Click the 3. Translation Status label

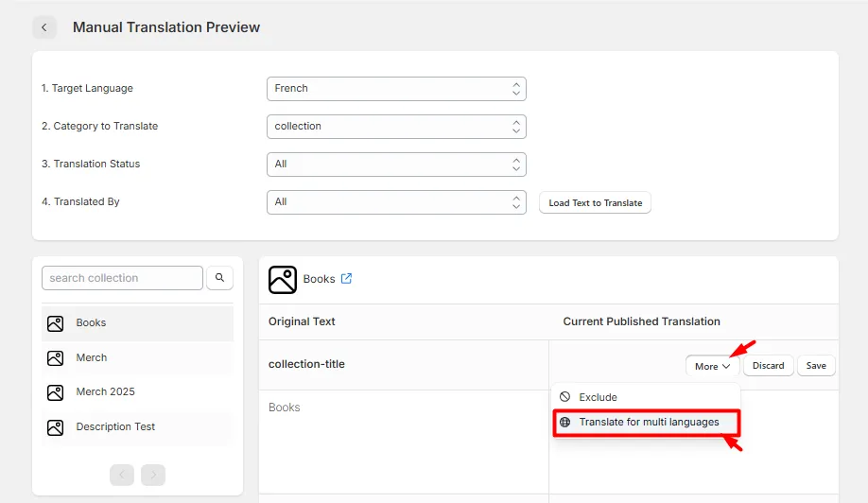click(91, 164)
